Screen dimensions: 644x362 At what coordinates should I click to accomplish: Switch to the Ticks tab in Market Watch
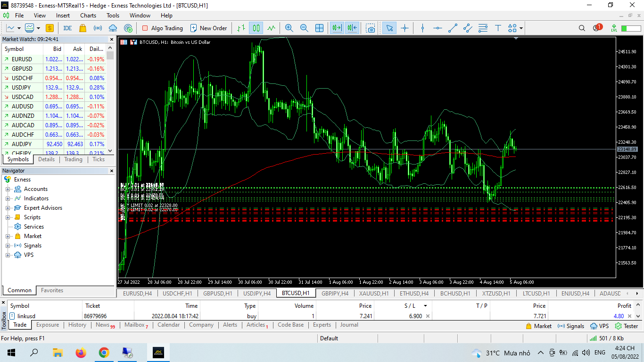(x=99, y=159)
